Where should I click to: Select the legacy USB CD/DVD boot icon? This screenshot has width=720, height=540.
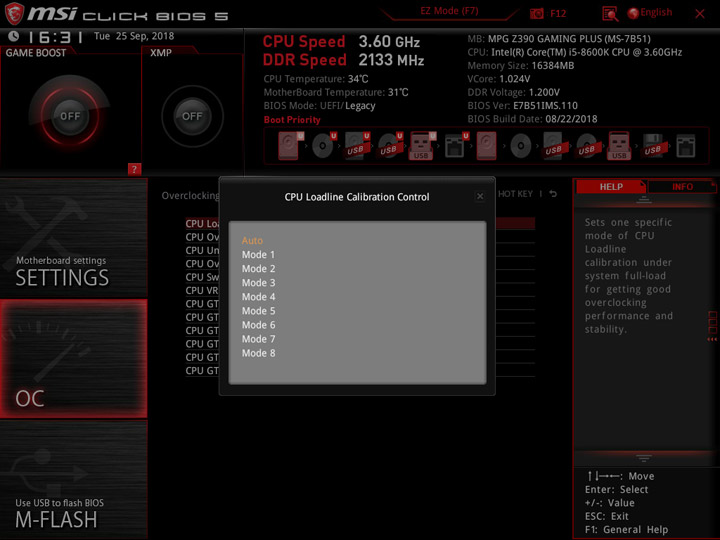[x=587, y=146]
